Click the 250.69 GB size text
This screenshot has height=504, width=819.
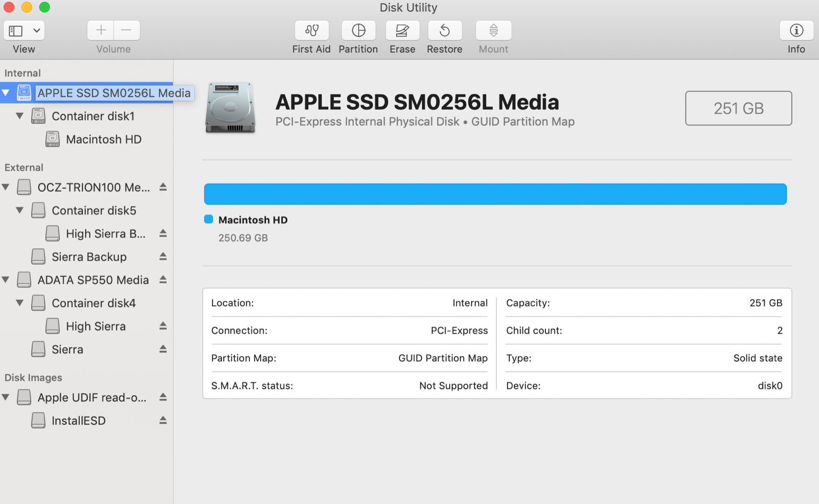pyautogui.click(x=243, y=238)
